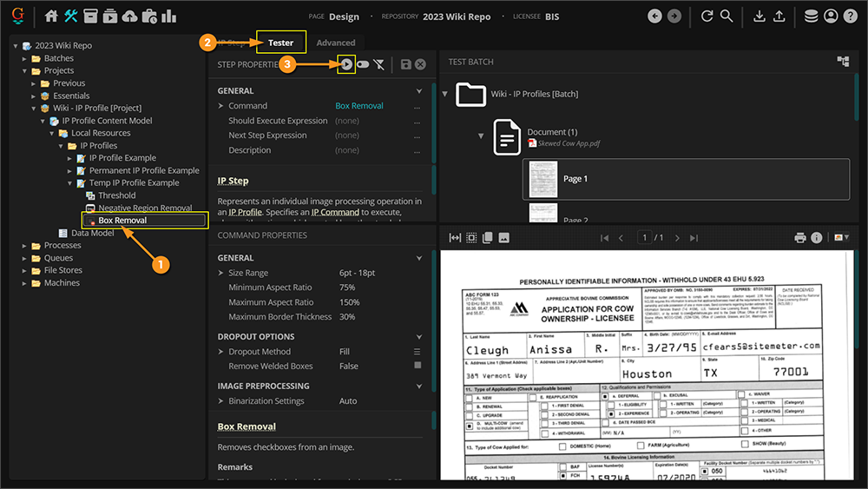The image size is (868, 489).
Task: Open the repository database icon
Action: [811, 16]
